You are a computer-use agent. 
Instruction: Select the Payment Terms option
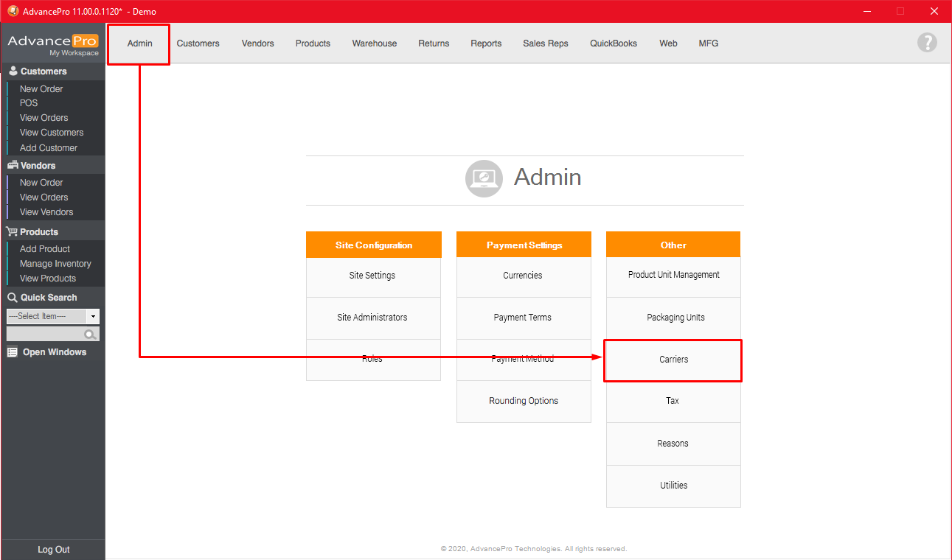523,318
